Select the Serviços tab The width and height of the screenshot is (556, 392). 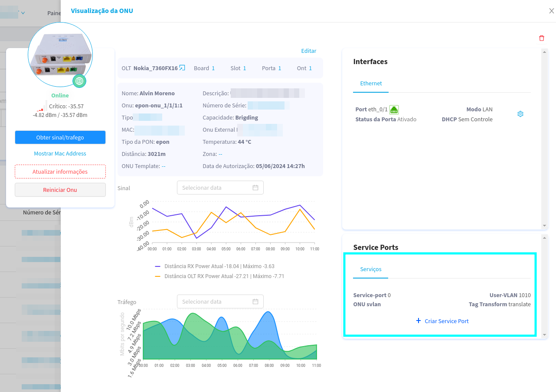pyautogui.click(x=371, y=269)
